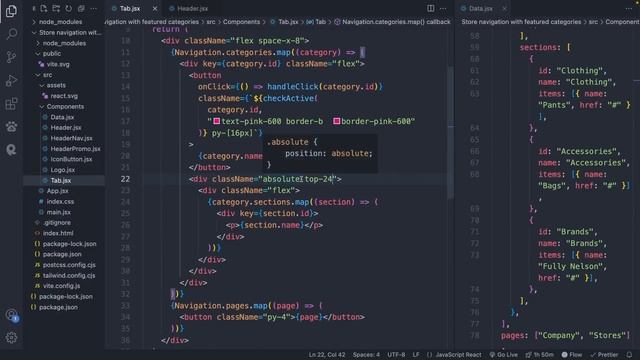Open vite.config.js file
Image resolution: width=640 pixels, height=360 pixels.
pos(61,286)
